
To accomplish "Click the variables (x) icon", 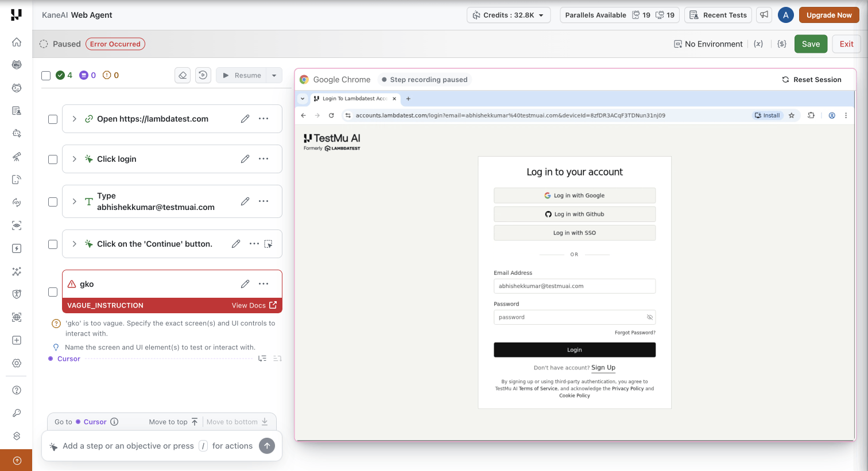I will pyautogui.click(x=758, y=44).
